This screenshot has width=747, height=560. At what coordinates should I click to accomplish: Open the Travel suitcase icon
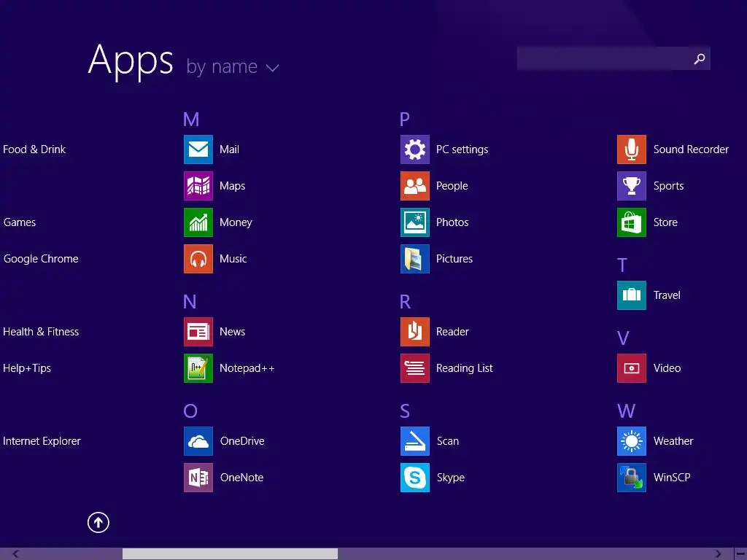point(632,295)
